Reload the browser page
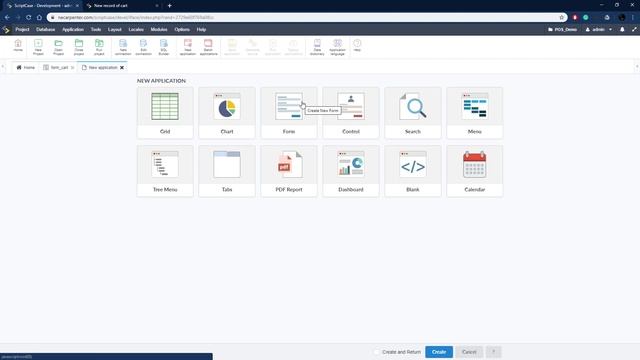640x360 pixels. 29,18
